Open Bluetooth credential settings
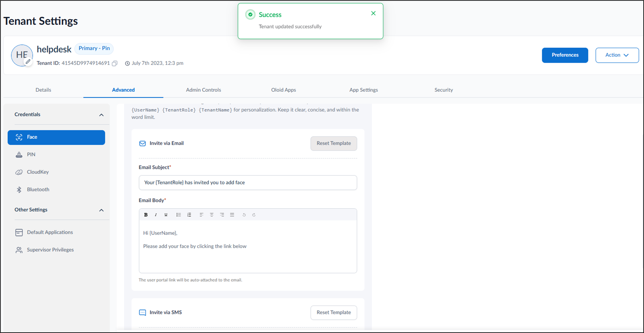 click(56, 190)
